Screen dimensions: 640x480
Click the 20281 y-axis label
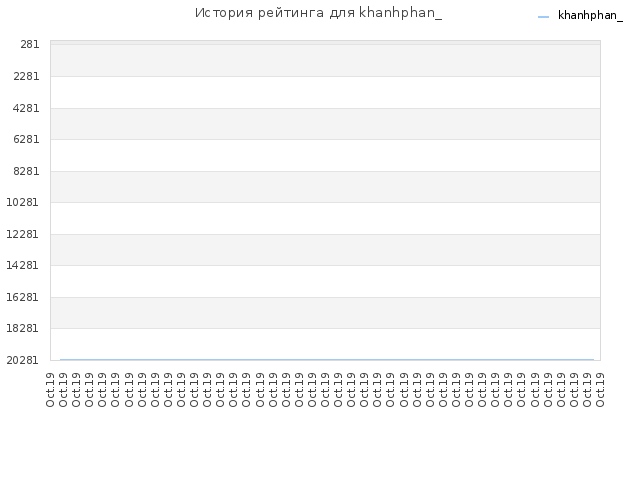22,360
